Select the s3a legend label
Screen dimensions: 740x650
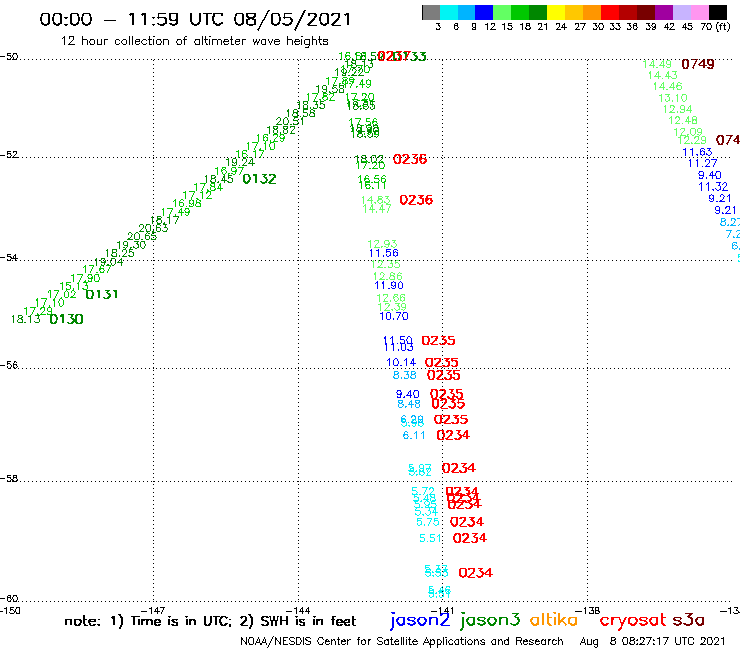pyautogui.click(x=688, y=620)
